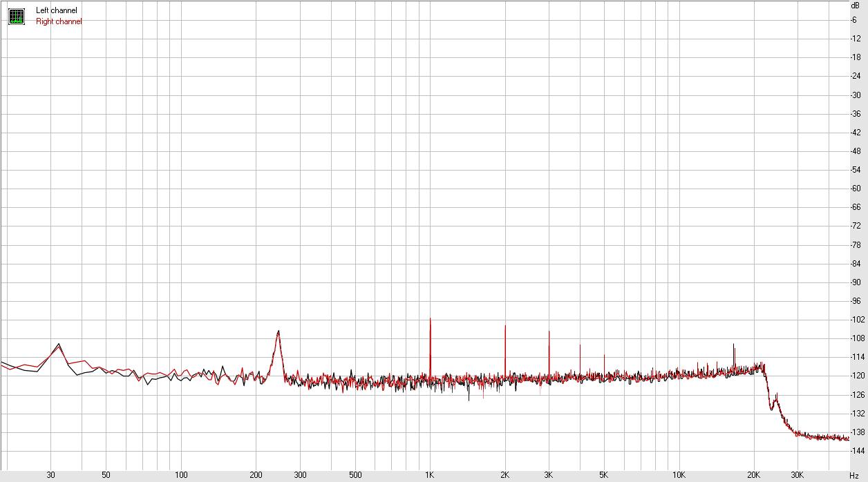Viewport: 868px width, 482px height.
Task: Click the 200 Hz frequency label
Action: point(256,475)
